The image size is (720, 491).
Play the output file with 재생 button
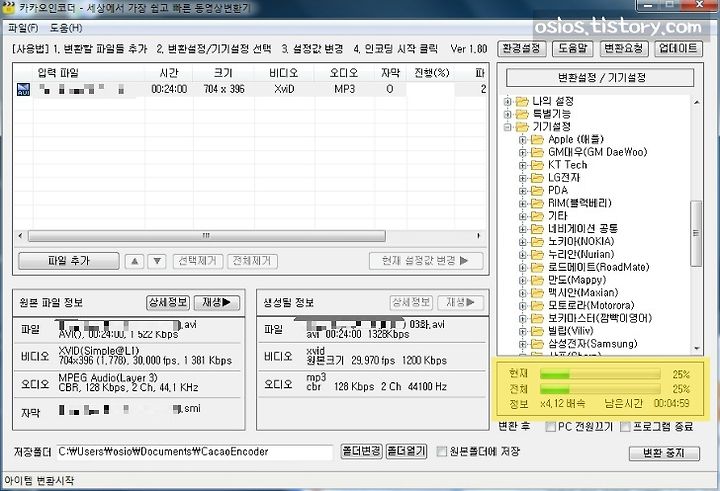pyautogui.click(x=460, y=302)
